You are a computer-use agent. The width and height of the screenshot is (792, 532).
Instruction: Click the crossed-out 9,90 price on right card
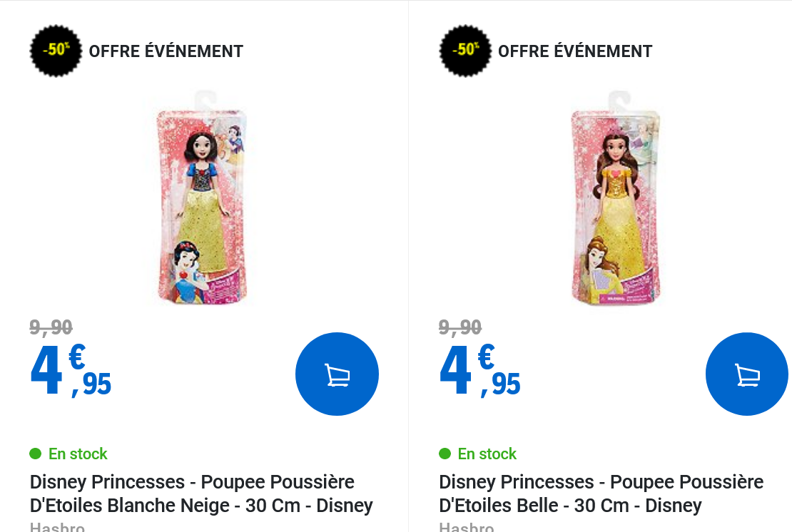(x=459, y=327)
